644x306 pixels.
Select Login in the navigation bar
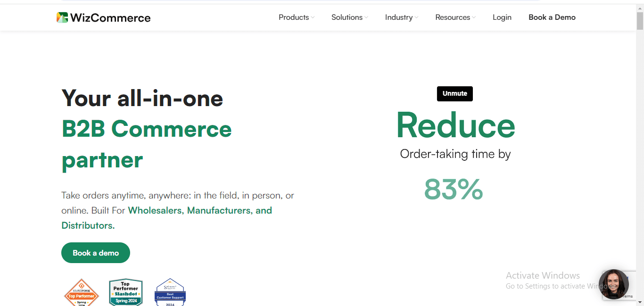tap(502, 17)
